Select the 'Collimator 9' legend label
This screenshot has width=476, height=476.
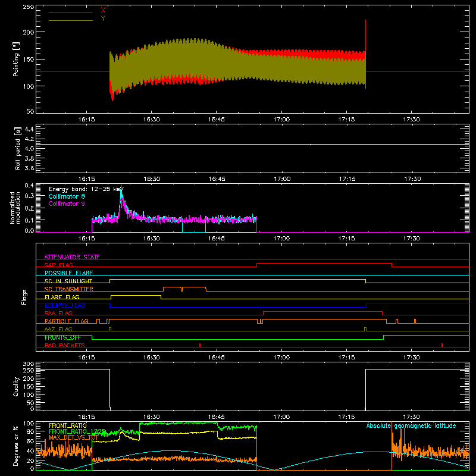coord(67,203)
